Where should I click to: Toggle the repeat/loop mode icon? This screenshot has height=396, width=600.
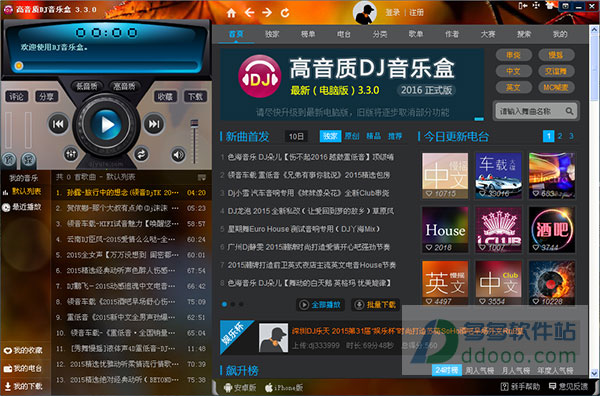coord(141,154)
